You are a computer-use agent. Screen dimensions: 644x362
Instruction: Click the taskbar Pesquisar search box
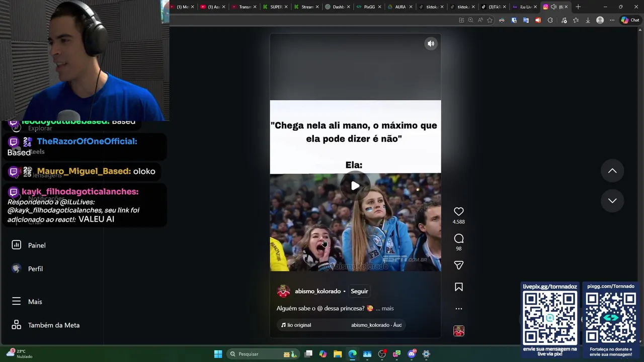click(262, 354)
